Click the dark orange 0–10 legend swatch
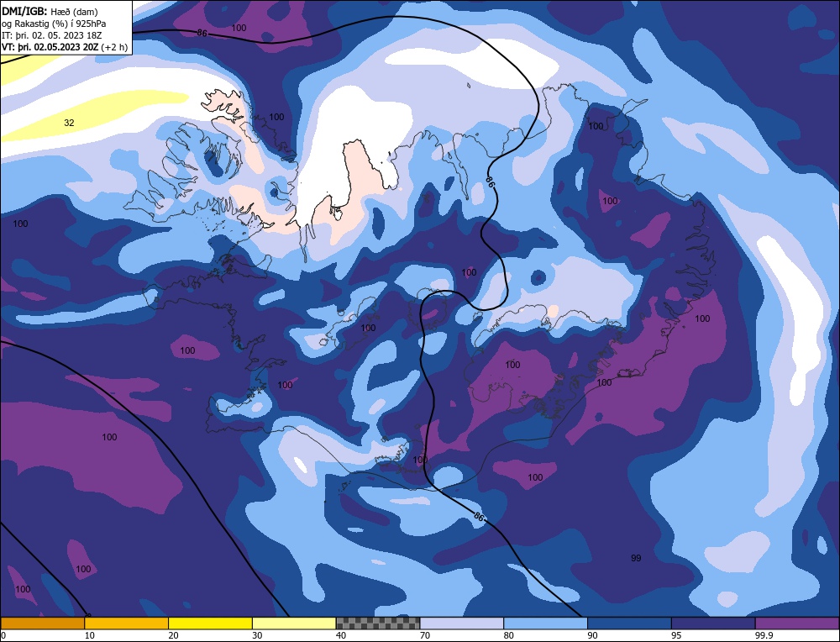 pos(42,624)
